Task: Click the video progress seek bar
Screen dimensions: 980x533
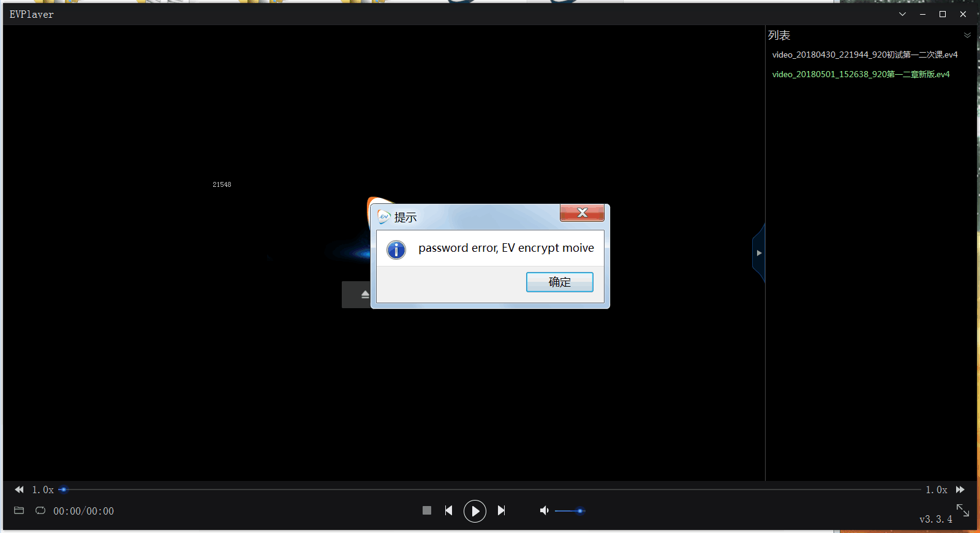Action: tap(490, 490)
